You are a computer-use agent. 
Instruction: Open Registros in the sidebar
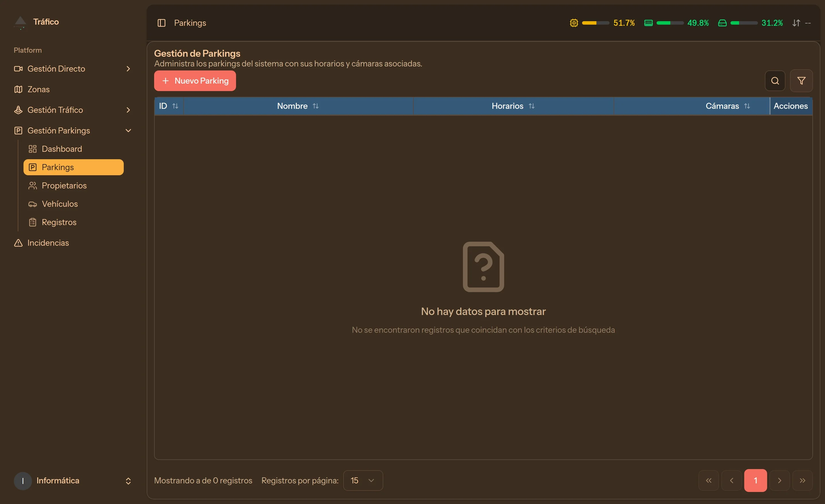pos(74,222)
